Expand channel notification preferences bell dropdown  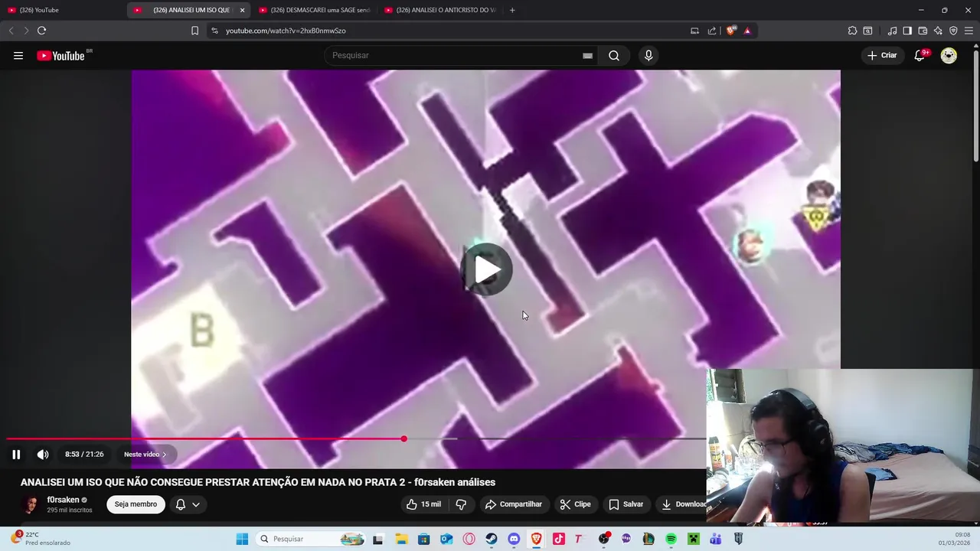[x=188, y=504]
